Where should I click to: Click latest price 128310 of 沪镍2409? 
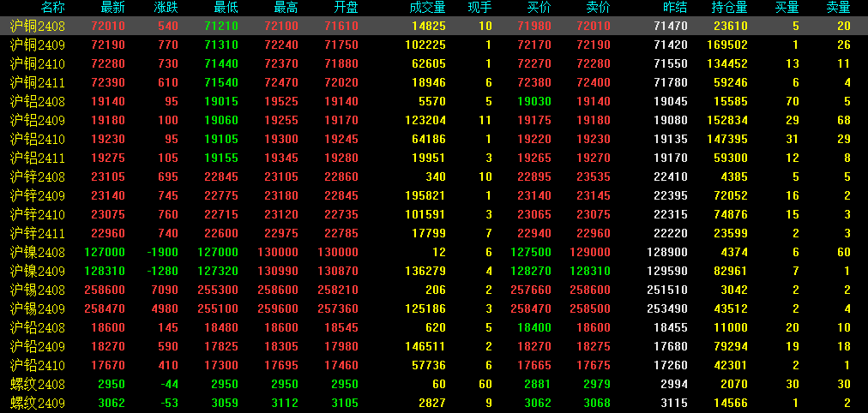coord(104,271)
